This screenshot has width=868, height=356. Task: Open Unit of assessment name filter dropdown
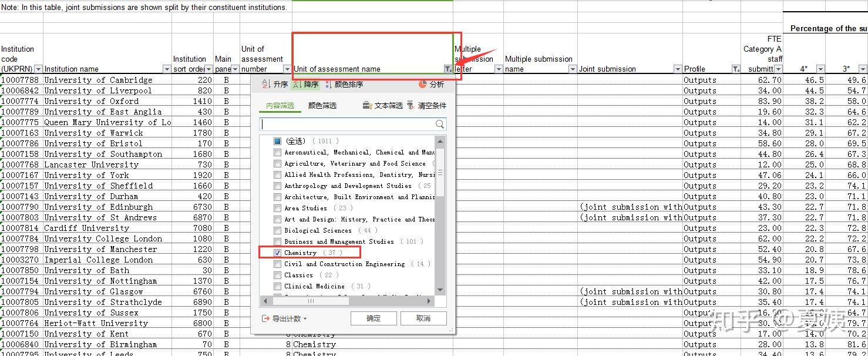(x=448, y=69)
